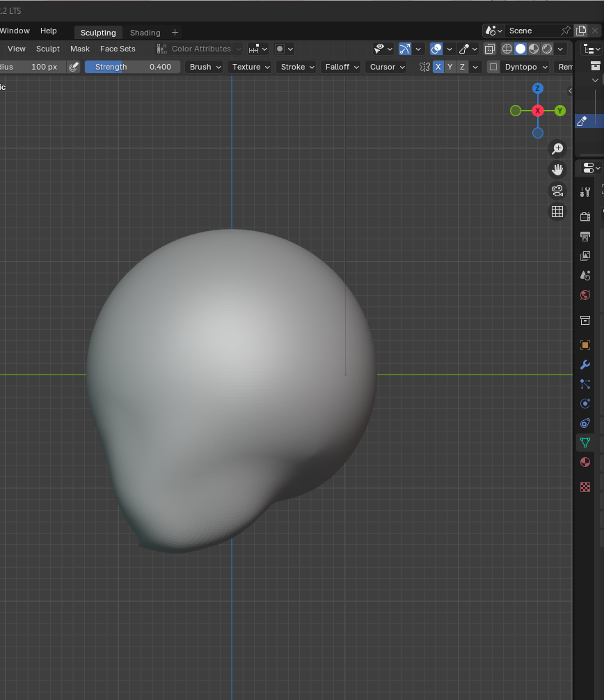Open the Face Sets menu

tap(118, 49)
